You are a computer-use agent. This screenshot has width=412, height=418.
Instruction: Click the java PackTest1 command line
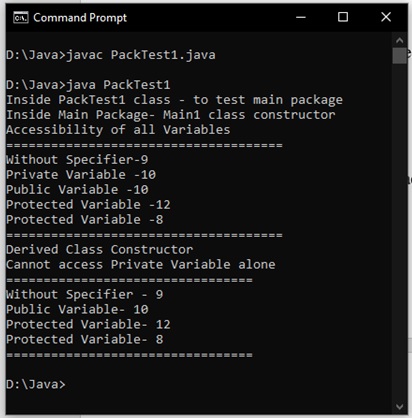pos(88,85)
